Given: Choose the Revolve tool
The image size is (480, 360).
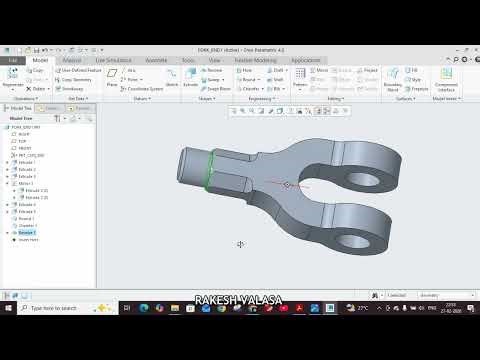Looking at the screenshot, I should pos(211,70).
